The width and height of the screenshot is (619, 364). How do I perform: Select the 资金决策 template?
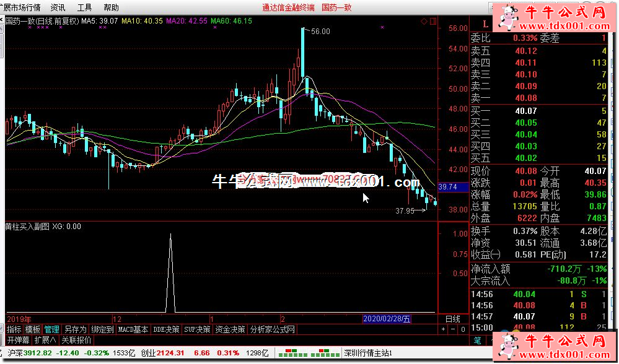pos(230,330)
